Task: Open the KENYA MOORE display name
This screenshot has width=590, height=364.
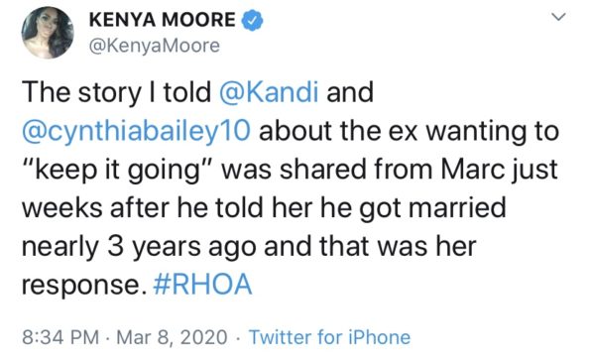Action: tap(163, 20)
